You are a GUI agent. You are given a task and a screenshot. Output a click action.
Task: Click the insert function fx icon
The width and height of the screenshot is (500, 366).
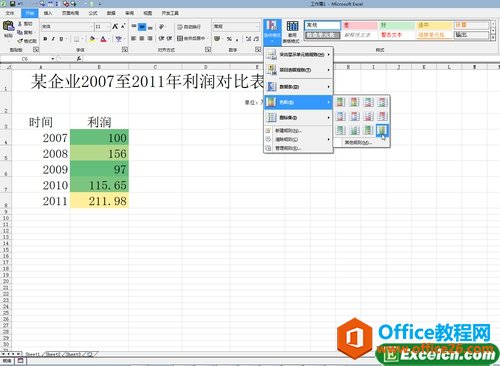coord(79,59)
